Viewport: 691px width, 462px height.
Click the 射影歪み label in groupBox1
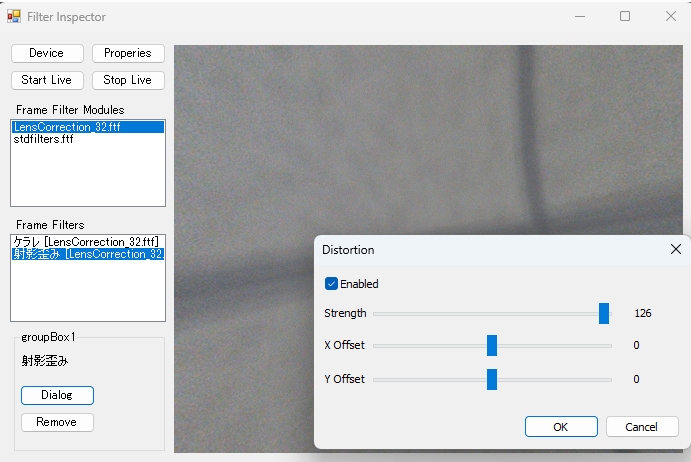45,361
